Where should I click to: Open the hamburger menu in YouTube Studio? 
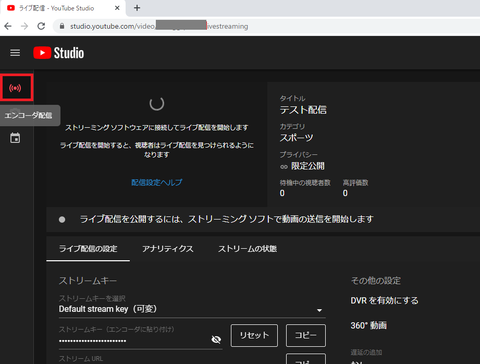pyautogui.click(x=15, y=53)
